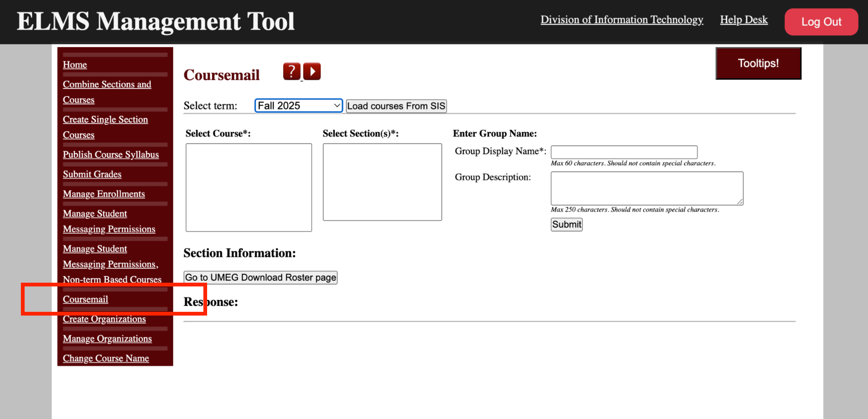The height and width of the screenshot is (419, 868).
Task: Open Change Course Name
Action: (x=106, y=358)
